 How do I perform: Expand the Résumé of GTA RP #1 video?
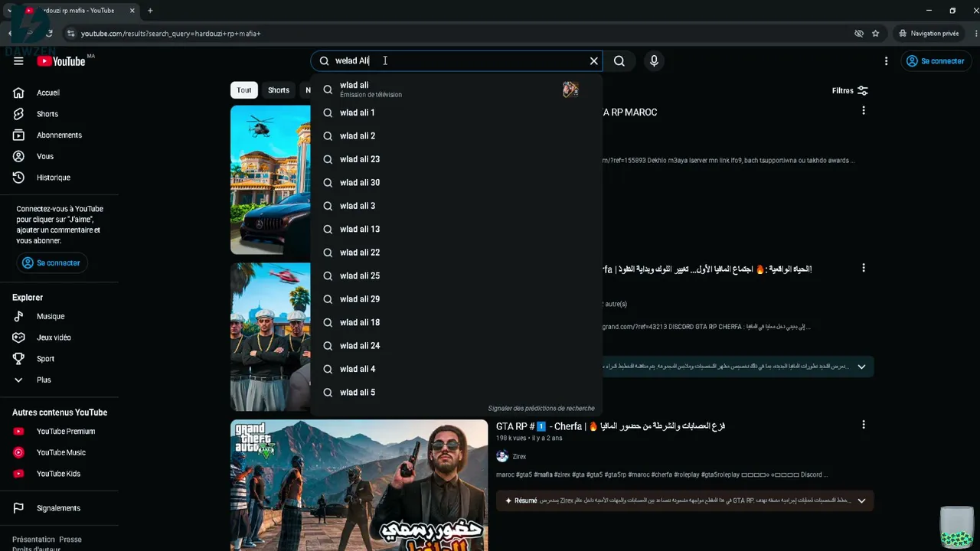(861, 501)
